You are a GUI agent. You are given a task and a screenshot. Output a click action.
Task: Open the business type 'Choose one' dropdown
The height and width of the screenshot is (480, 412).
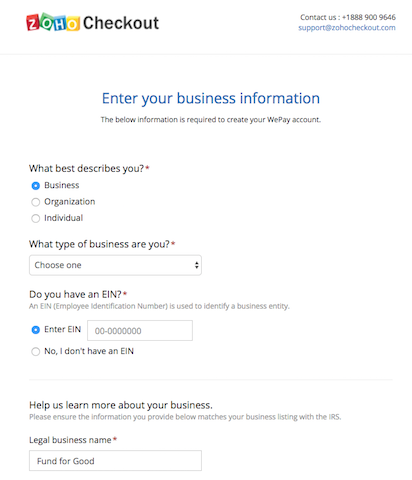click(115, 265)
